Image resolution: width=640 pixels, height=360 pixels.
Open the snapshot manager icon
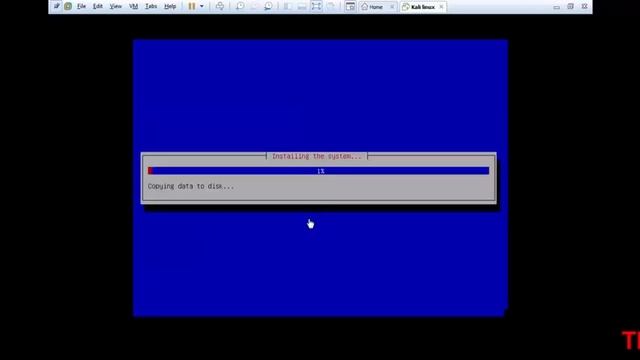tap(268, 6)
